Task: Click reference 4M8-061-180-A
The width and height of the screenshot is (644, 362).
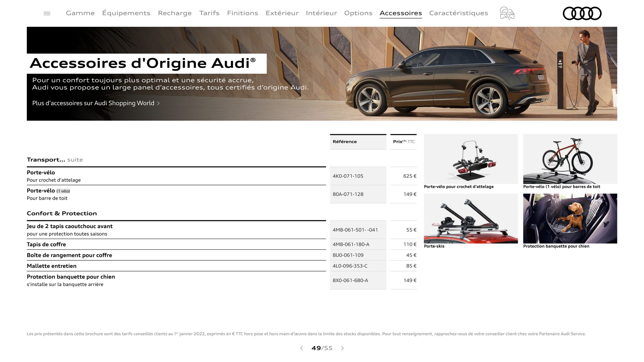Action: [351, 244]
